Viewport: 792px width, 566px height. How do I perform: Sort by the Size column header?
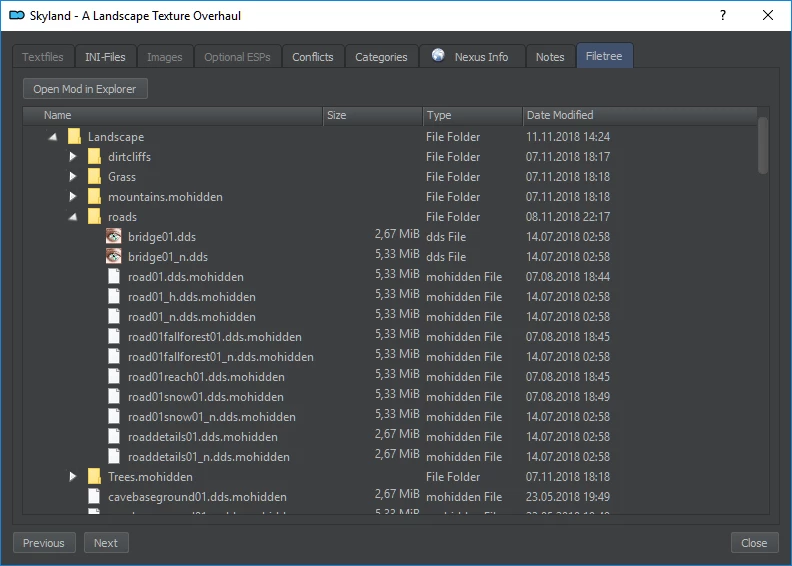pyautogui.click(x=372, y=115)
